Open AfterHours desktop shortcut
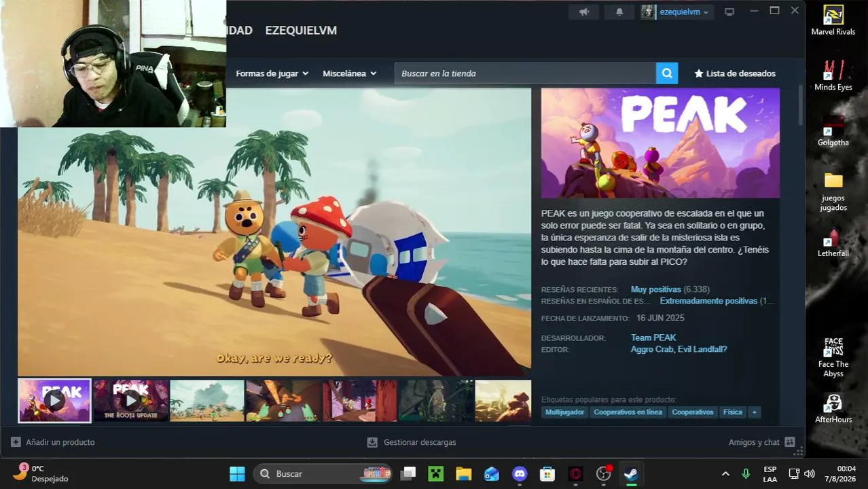 tap(833, 409)
